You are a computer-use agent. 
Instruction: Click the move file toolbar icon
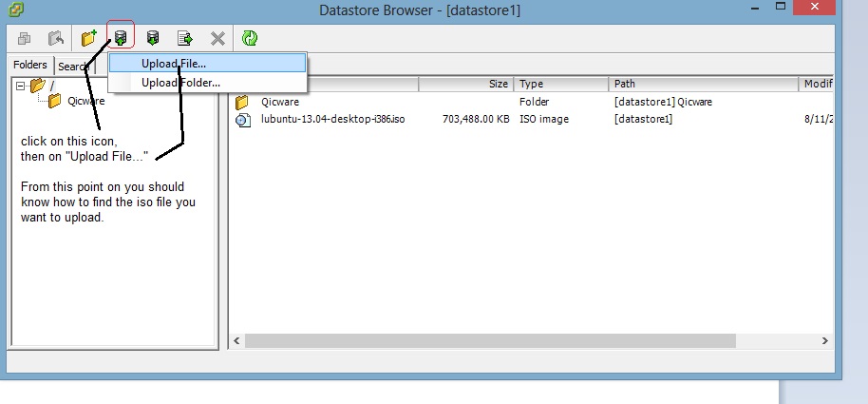tap(185, 39)
